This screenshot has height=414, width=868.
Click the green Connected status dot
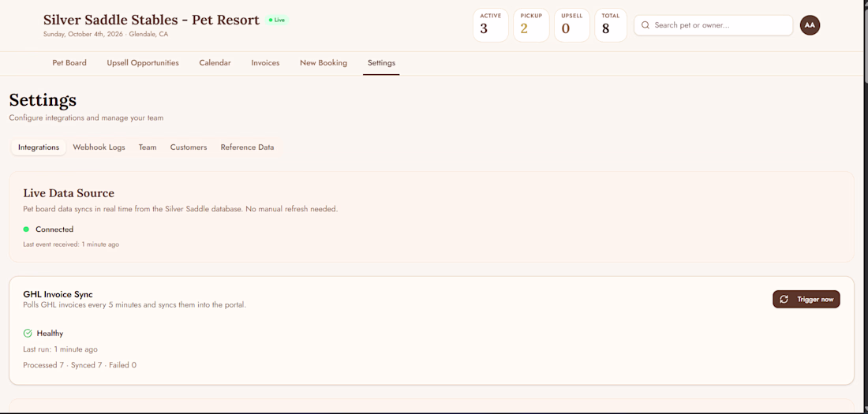click(26, 229)
